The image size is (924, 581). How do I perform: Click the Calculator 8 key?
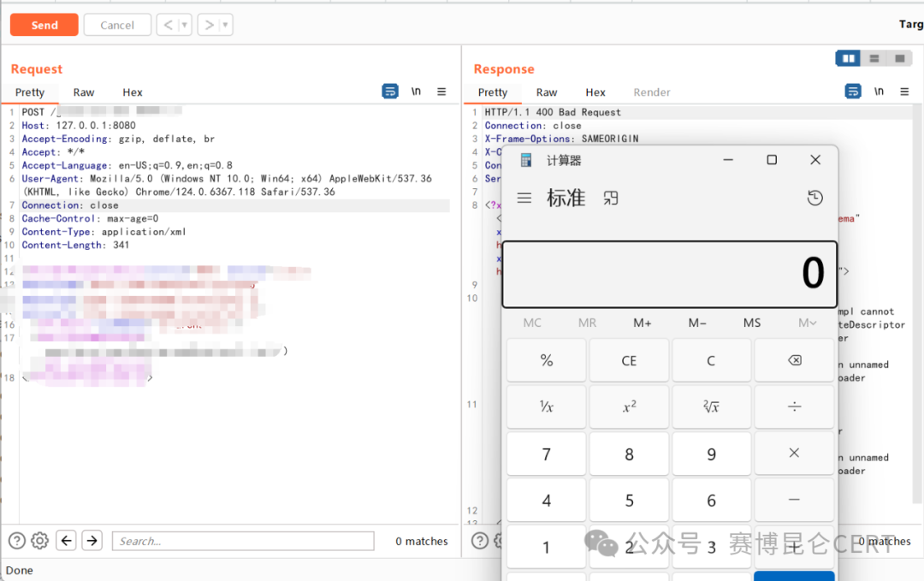coord(629,454)
